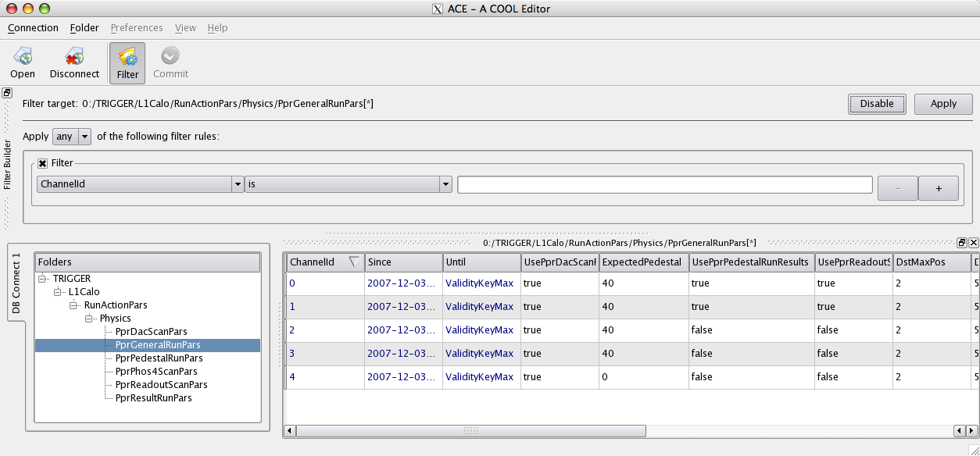This screenshot has height=456, width=980.
Task: Click the scrollbar right arrow of table
Action: coord(971,430)
